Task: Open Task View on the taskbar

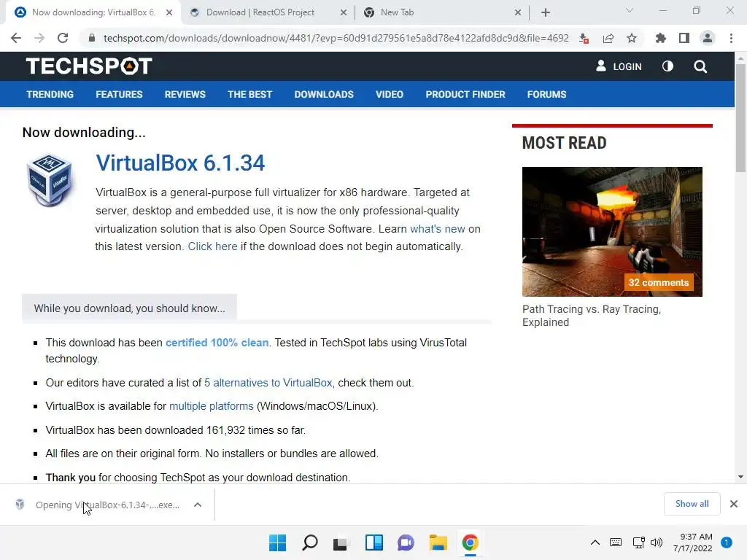Action: (x=341, y=542)
